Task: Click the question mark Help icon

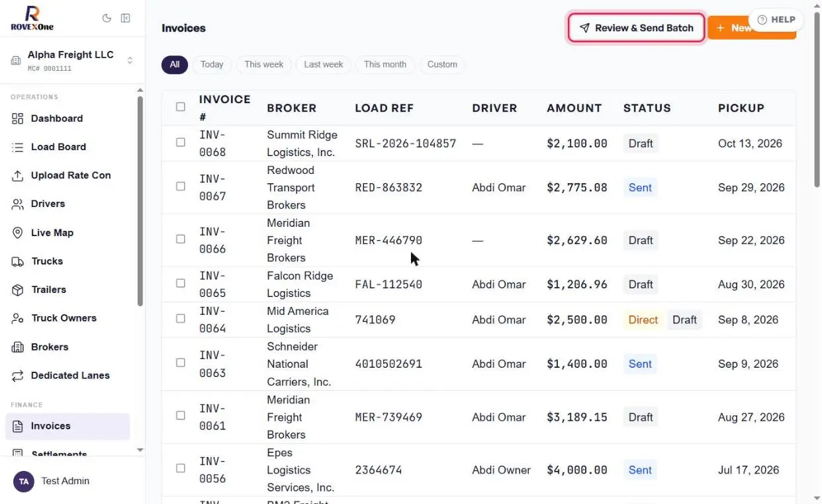Action: point(762,20)
